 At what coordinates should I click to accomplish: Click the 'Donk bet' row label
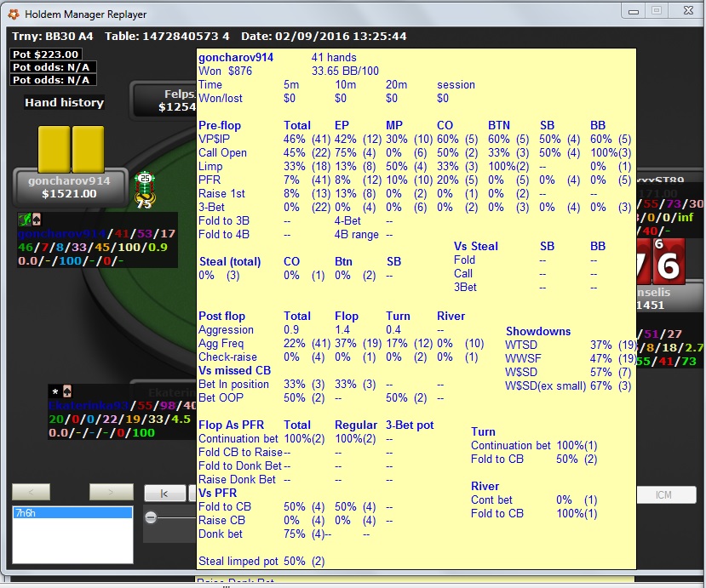pyautogui.click(x=221, y=534)
